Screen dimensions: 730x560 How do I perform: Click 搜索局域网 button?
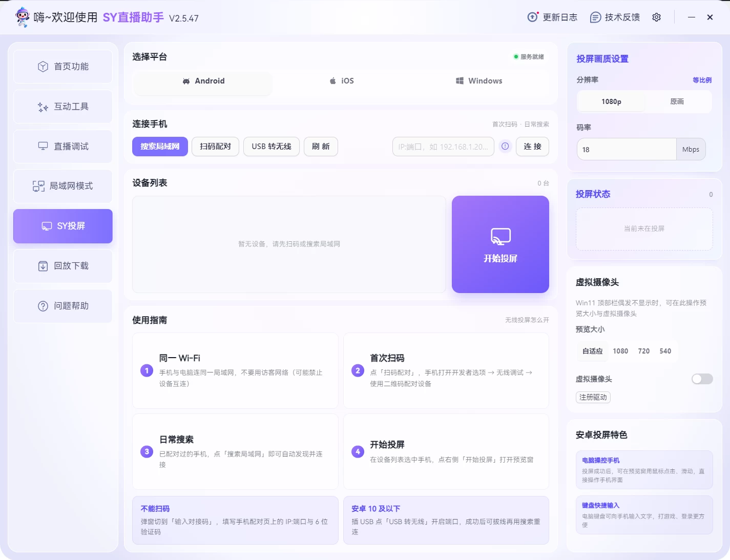tap(160, 147)
